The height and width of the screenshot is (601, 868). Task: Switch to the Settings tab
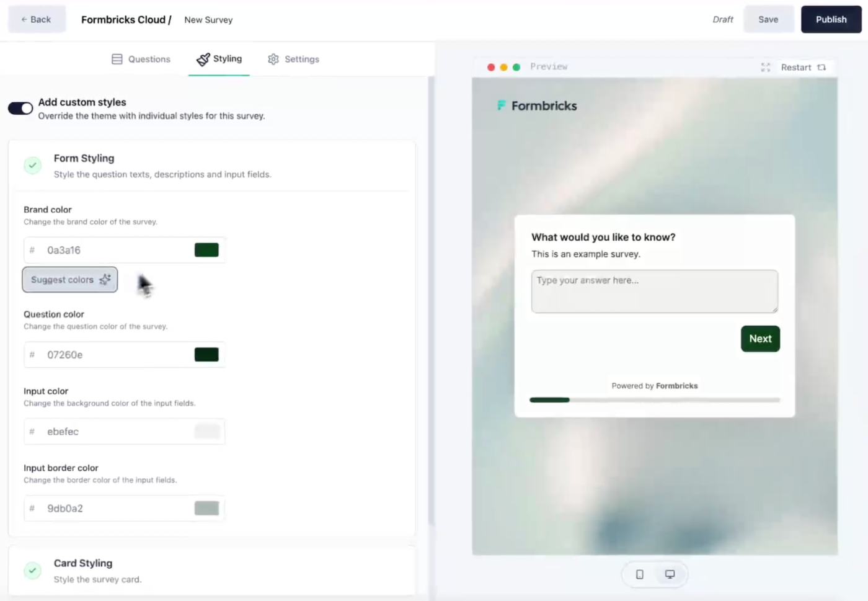(293, 59)
